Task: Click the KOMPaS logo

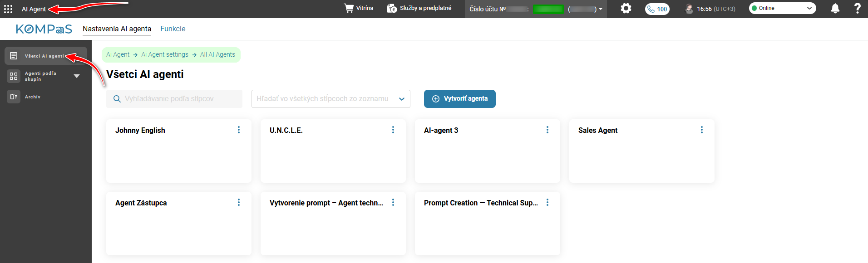Action: click(x=44, y=29)
